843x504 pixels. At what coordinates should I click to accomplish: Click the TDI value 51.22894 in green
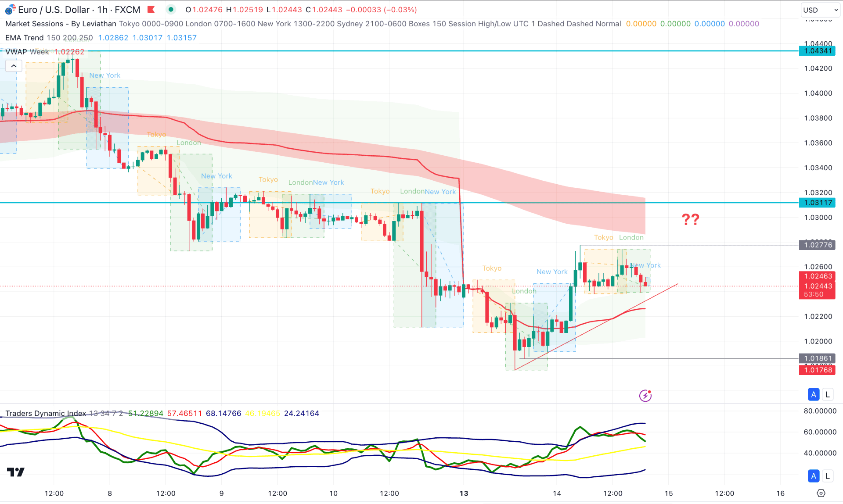click(145, 413)
